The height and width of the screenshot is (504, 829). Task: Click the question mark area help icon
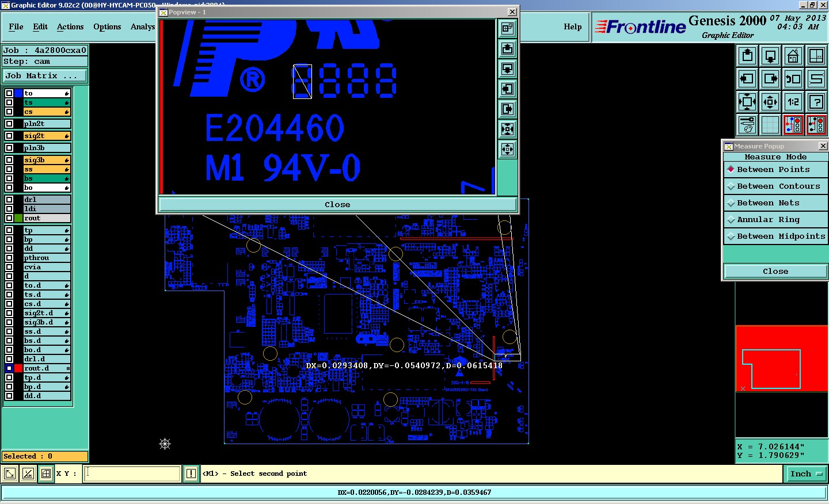click(816, 102)
